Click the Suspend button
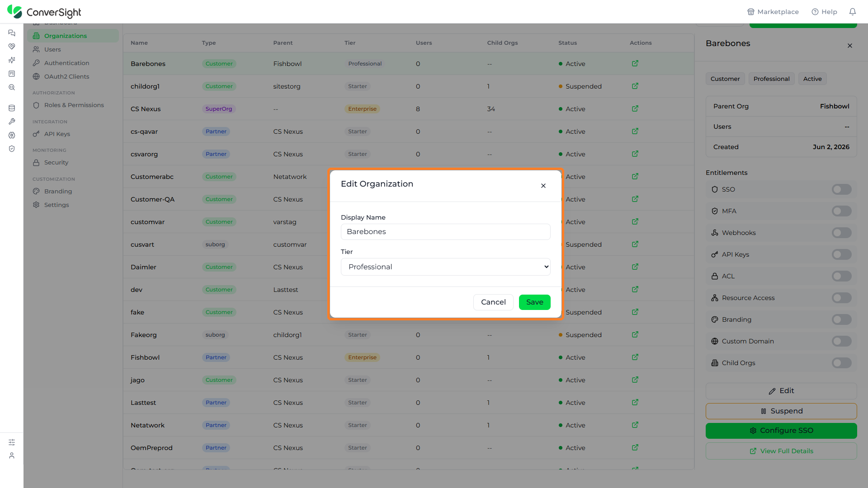 click(781, 411)
